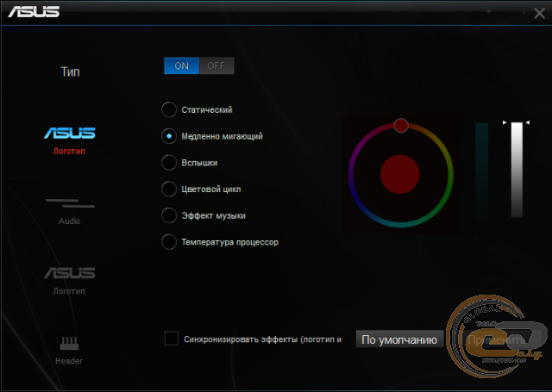This screenshot has width=552, height=392.
Task: Enable the Эффект музыки mode
Action: (x=169, y=215)
